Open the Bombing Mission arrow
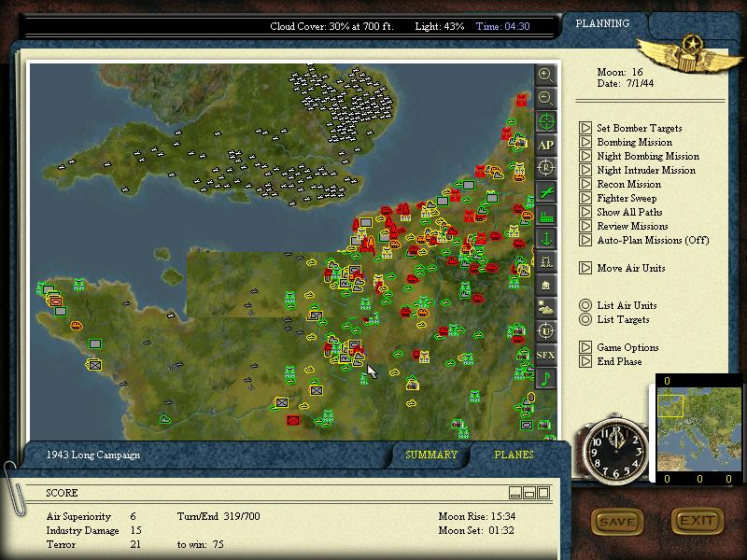The height and width of the screenshot is (560, 747). (585, 142)
